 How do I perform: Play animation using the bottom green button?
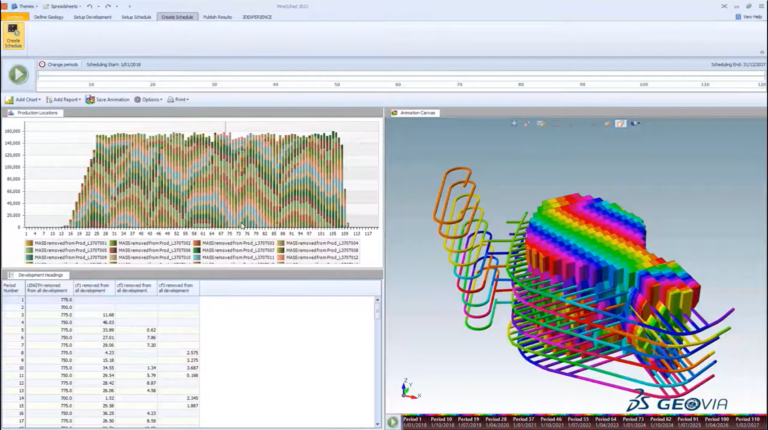(x=392, y=422)
